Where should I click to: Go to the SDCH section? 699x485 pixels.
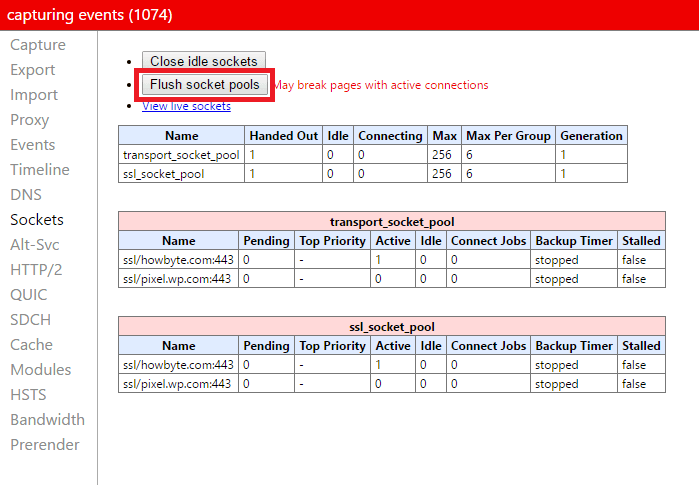pyautogui.click(x=31, y=320)
